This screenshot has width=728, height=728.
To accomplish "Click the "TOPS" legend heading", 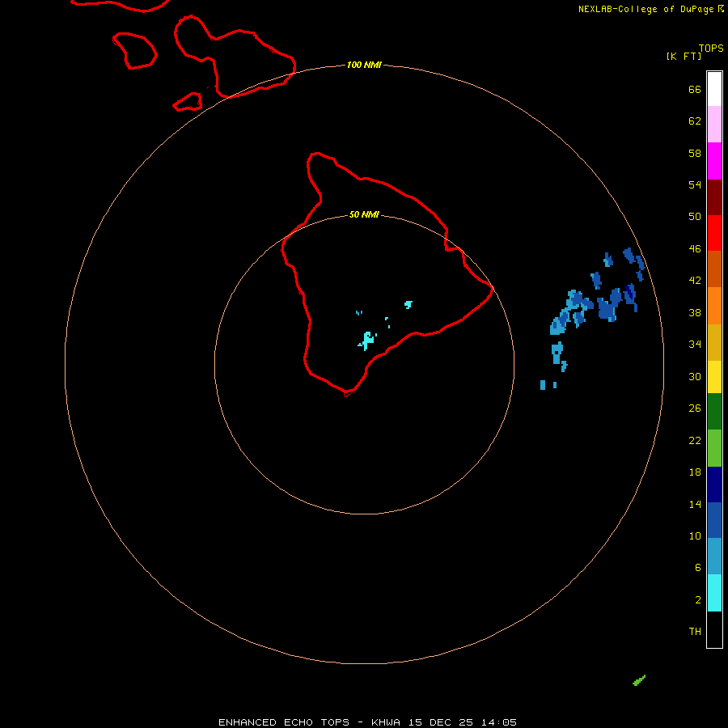I will pyautogui.click(x=711, y=49).
